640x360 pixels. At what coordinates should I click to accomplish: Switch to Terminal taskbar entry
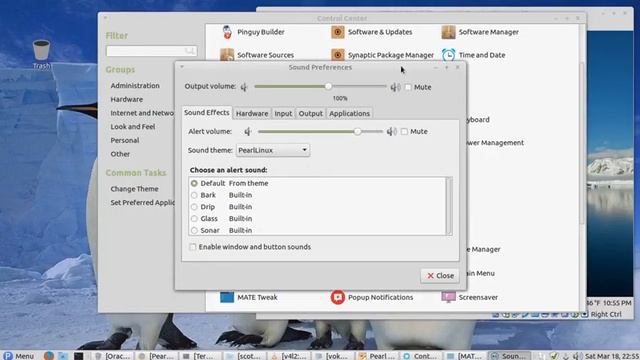click(200, 356)
